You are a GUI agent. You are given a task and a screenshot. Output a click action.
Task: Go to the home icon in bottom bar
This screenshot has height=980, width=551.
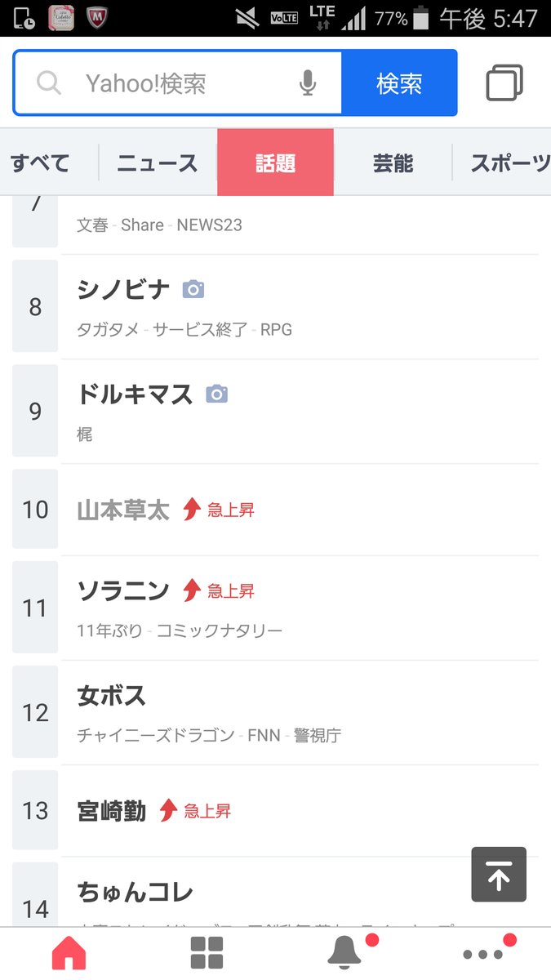[69, 953]
